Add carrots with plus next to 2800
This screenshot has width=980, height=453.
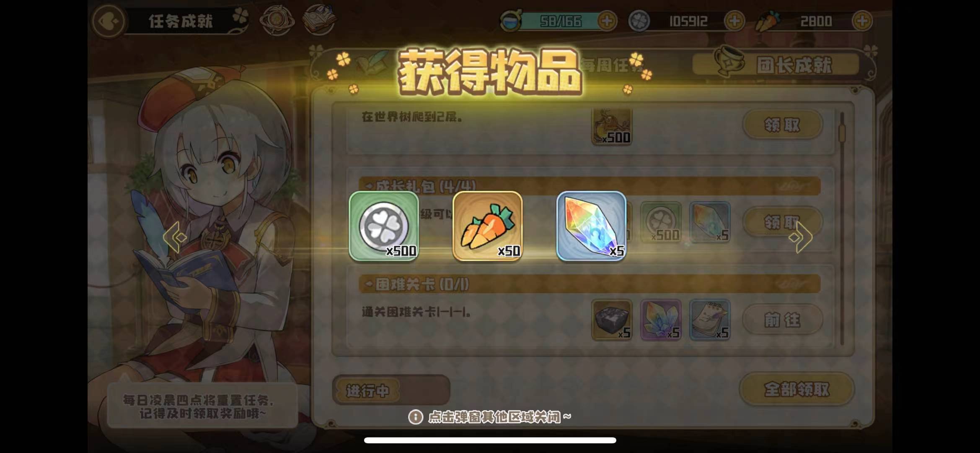tap(862, 21)
